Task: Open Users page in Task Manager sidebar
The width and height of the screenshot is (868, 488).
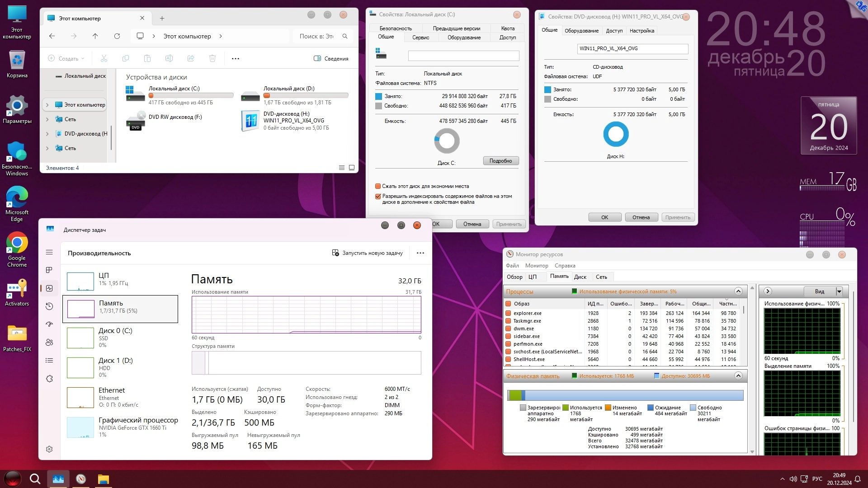Action: pos(49,343)
